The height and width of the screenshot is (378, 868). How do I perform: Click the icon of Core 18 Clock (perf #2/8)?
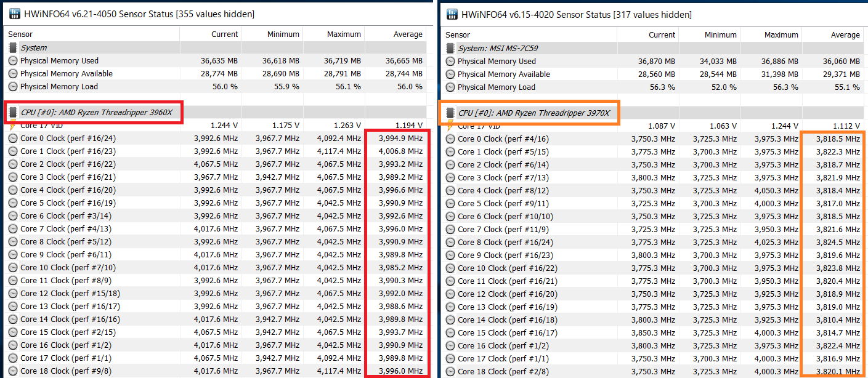point(450,371)
